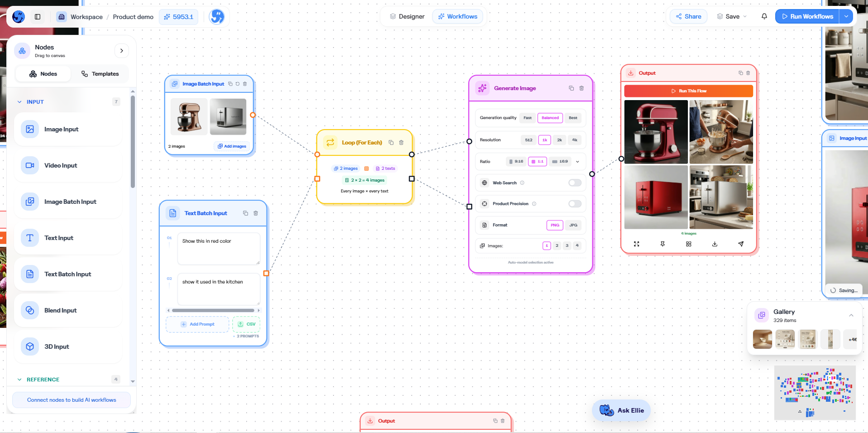This screenshot has height=433, width=868.
Task: Collapse the Gallery panel
Action: point(851,315)
